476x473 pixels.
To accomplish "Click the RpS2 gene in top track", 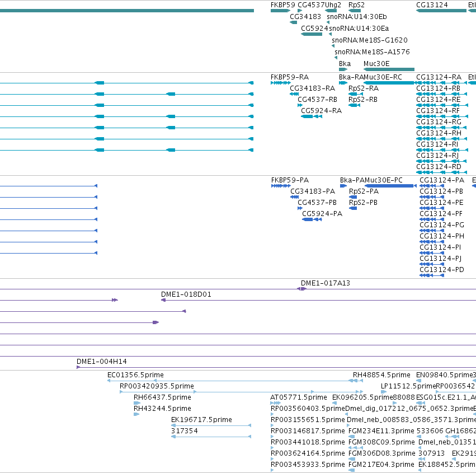I will pos(354,11).
